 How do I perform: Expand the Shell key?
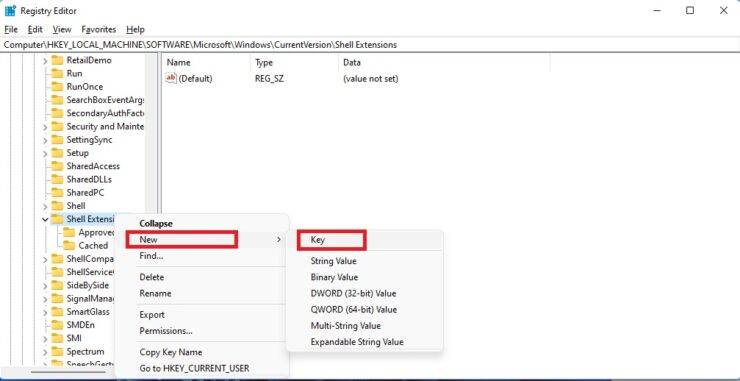pyautogui.click(x=45, y=206)
